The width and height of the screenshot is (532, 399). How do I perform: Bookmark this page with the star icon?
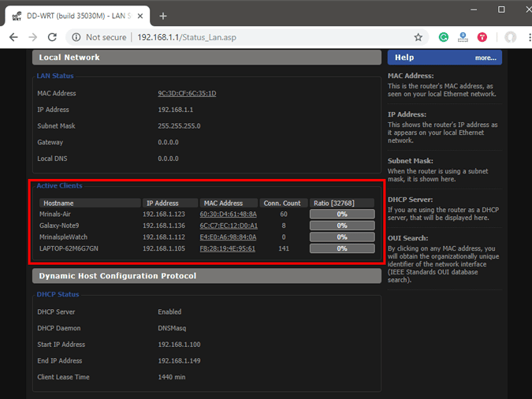click(x=419, y=37)
